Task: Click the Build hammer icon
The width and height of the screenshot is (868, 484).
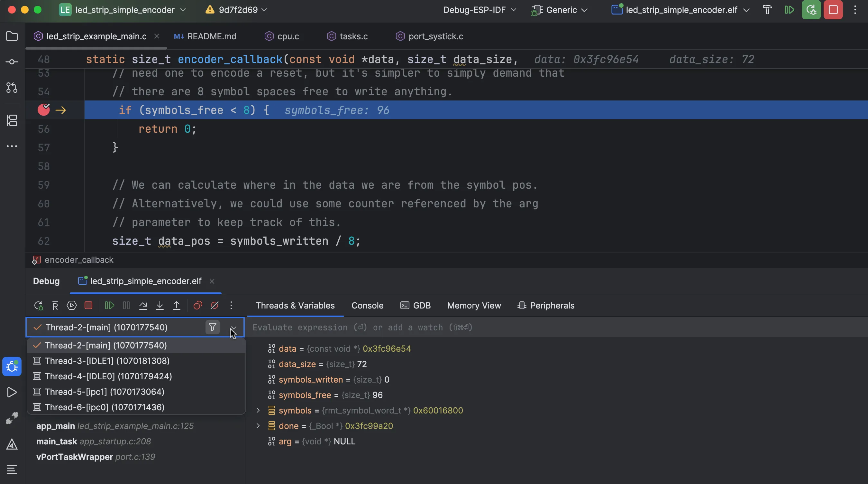Action: click(767, 10)
